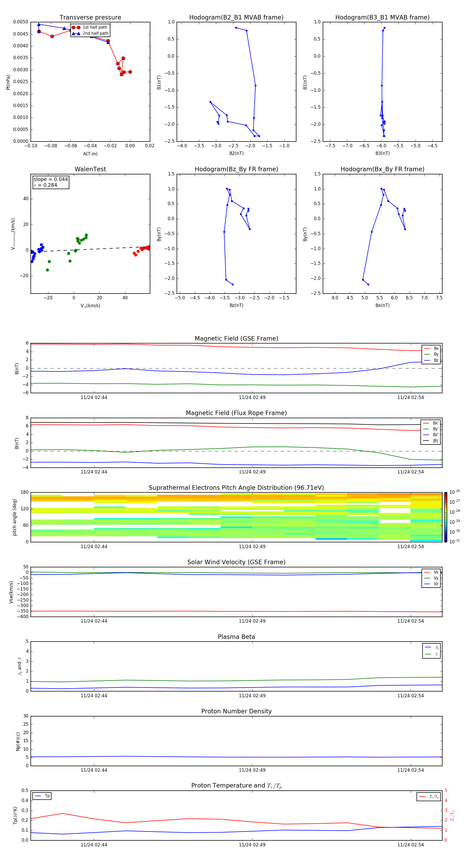Click the Tp legend entry
This screenshot has height=868, width=473.
pyautogui.click(x=42, y=796)
